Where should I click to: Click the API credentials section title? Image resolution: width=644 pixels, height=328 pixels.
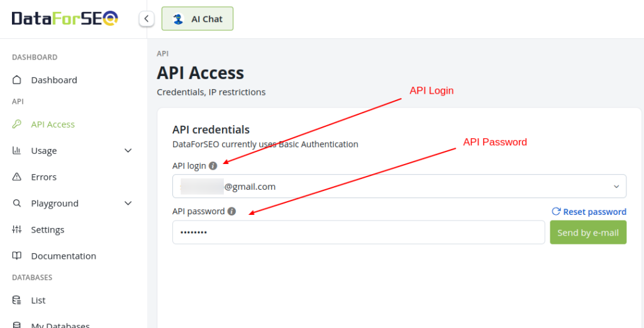(211, 129)
